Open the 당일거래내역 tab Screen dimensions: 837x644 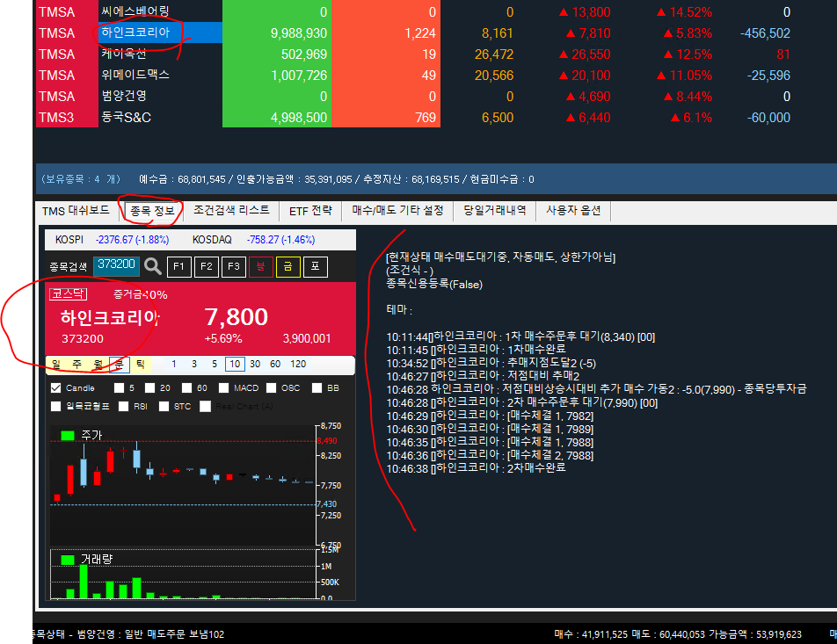(495, 211)
